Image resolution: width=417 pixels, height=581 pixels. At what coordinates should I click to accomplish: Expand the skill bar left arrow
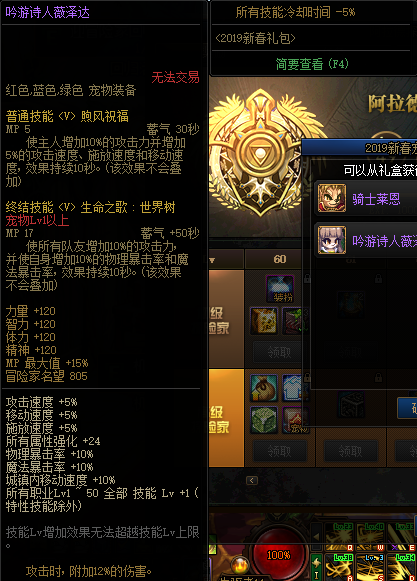click(316, 536)
